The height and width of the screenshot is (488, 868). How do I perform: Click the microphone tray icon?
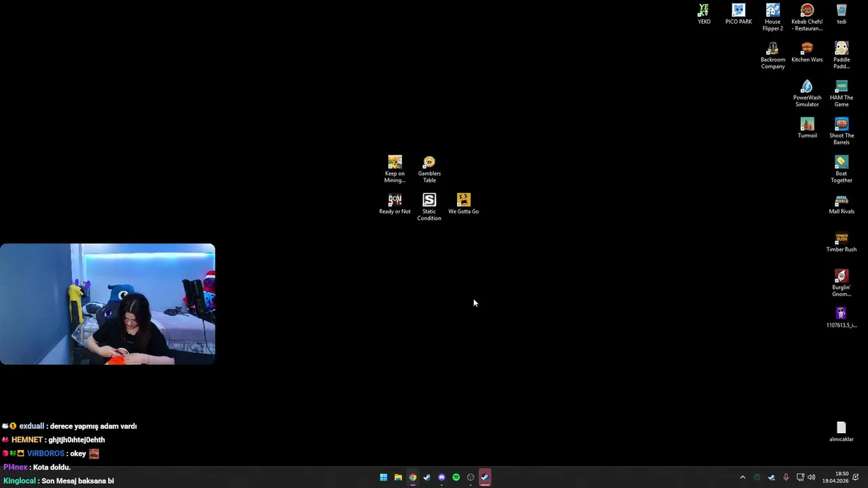tap(786, 477)
